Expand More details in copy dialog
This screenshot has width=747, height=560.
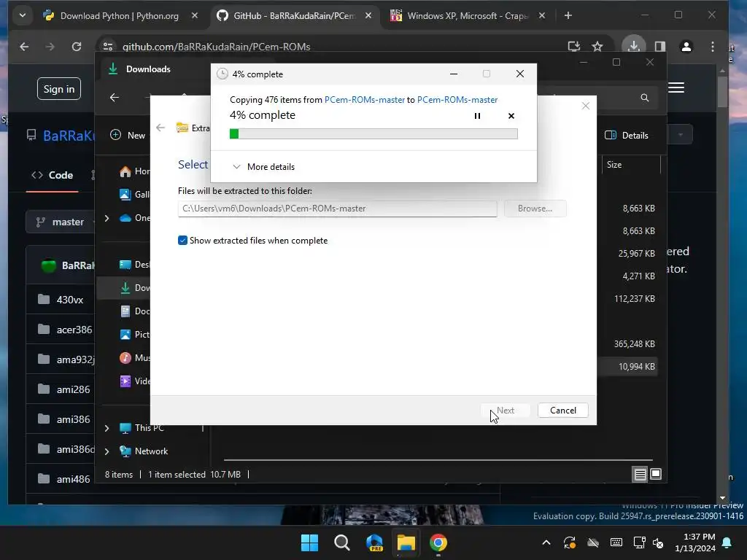click(x=263, y=167)
